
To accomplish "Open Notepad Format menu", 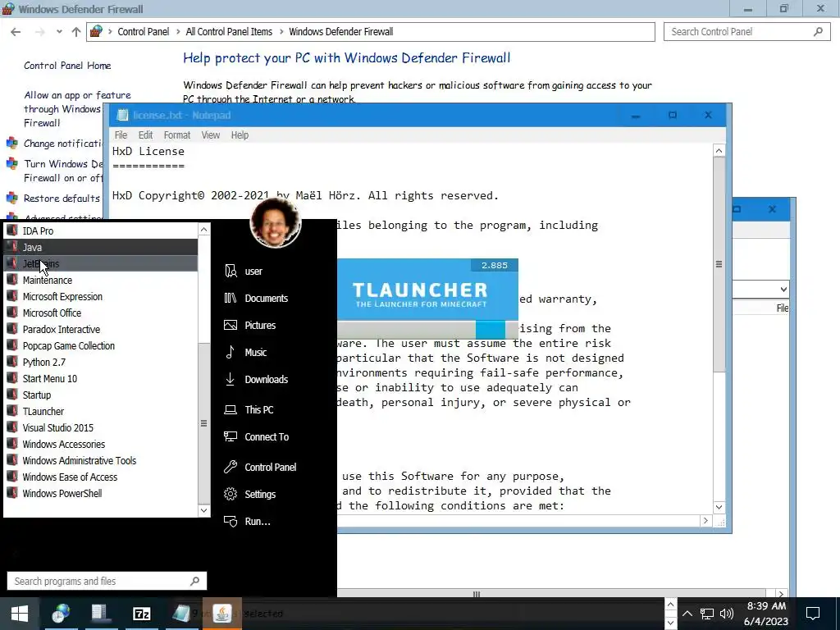I will 177,135.
